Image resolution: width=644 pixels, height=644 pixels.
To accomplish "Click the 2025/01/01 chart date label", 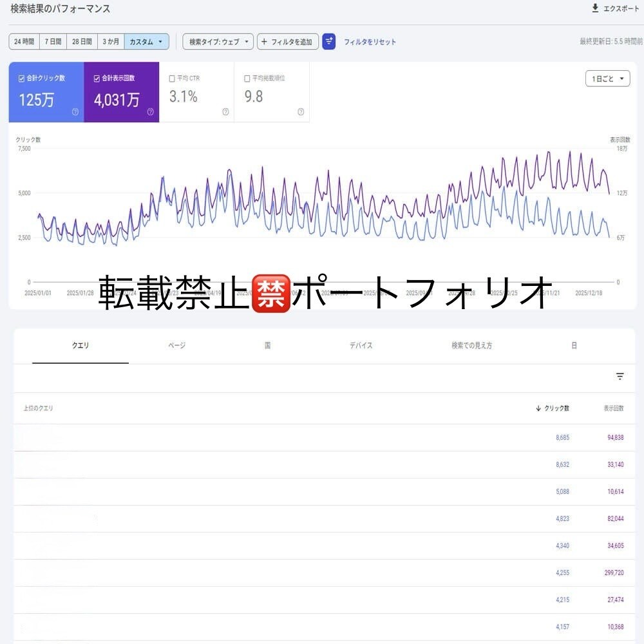I will coord(38,293).
